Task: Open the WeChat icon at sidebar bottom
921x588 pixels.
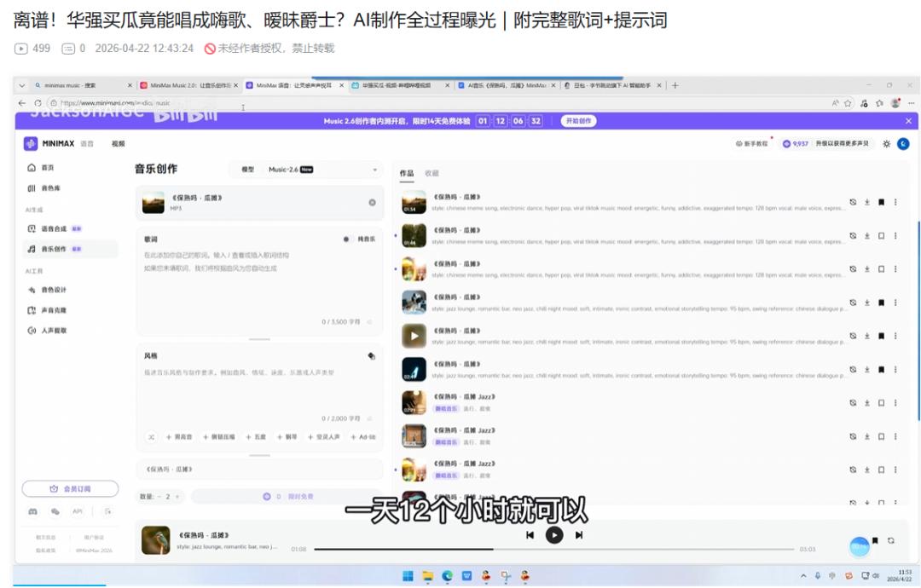Action: pyautogui.click(x=55, y=511)
